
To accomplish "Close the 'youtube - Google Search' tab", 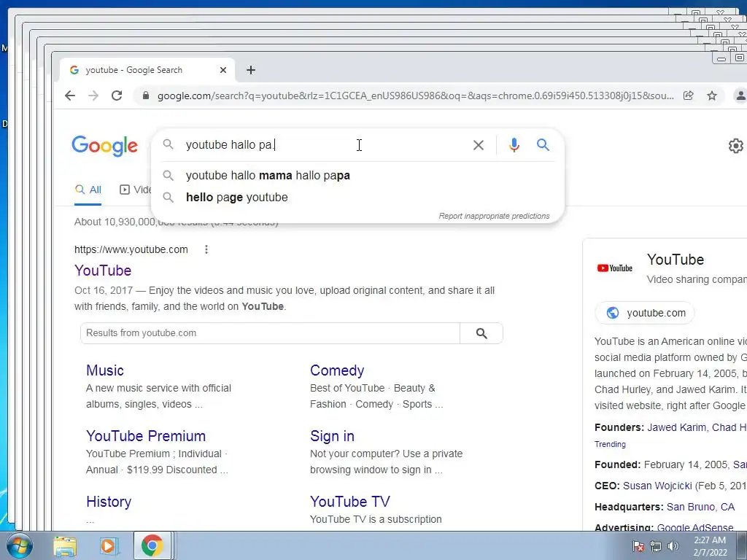I will tap(223, 71).
